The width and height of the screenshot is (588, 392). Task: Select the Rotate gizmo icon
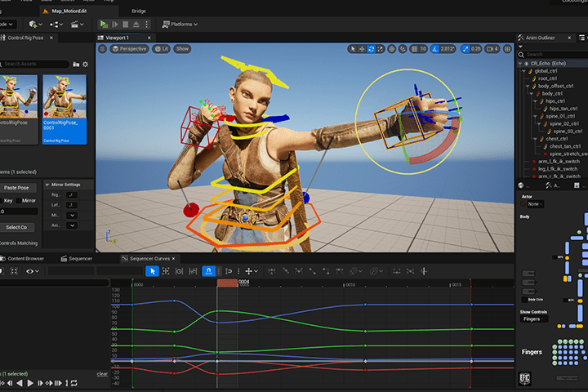tap(372, 49)
